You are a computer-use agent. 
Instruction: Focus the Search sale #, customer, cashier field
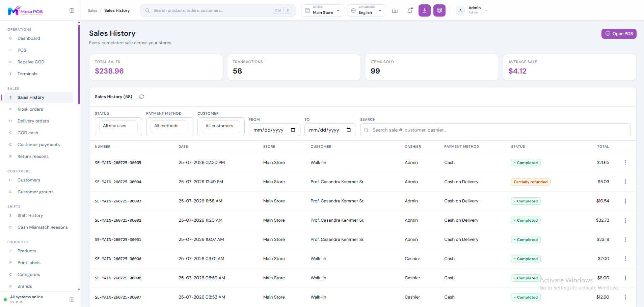click(495, 130)
